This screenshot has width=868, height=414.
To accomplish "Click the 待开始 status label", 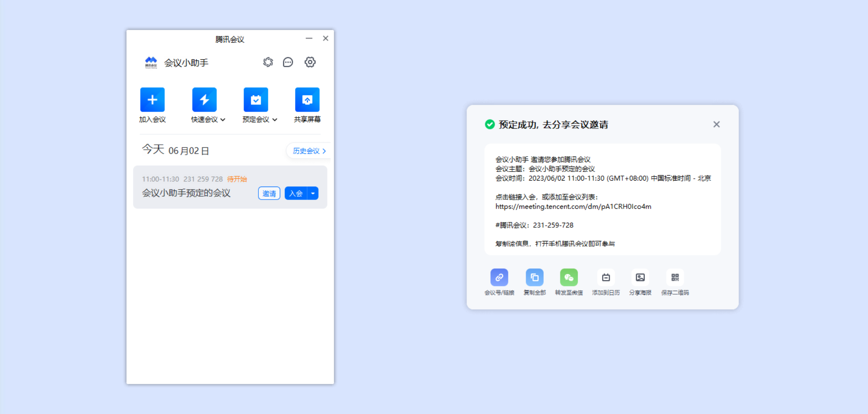I will [x=237, y=179].
